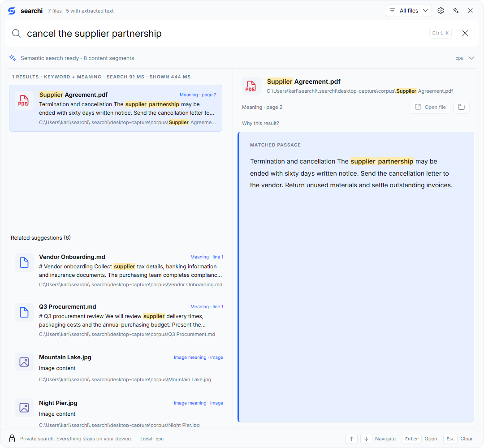Click the matched passage text
484x448 pixels.
pos(351,173)
